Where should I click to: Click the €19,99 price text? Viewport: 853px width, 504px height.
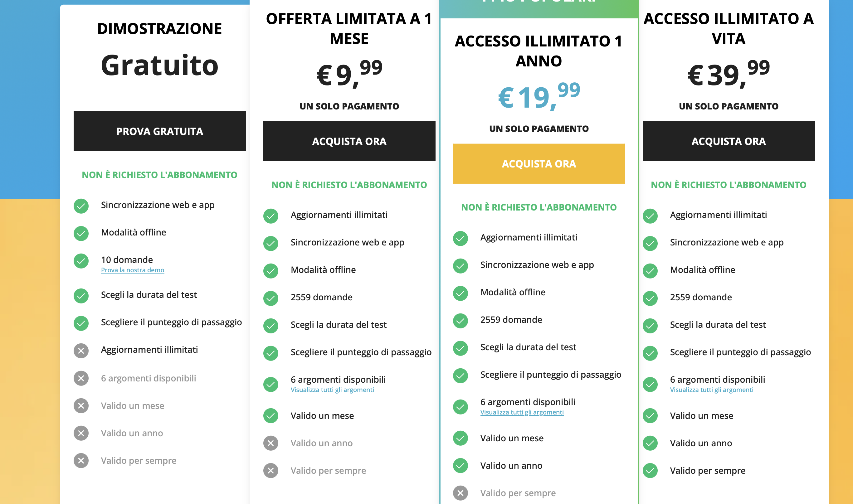tap(539, 97)
